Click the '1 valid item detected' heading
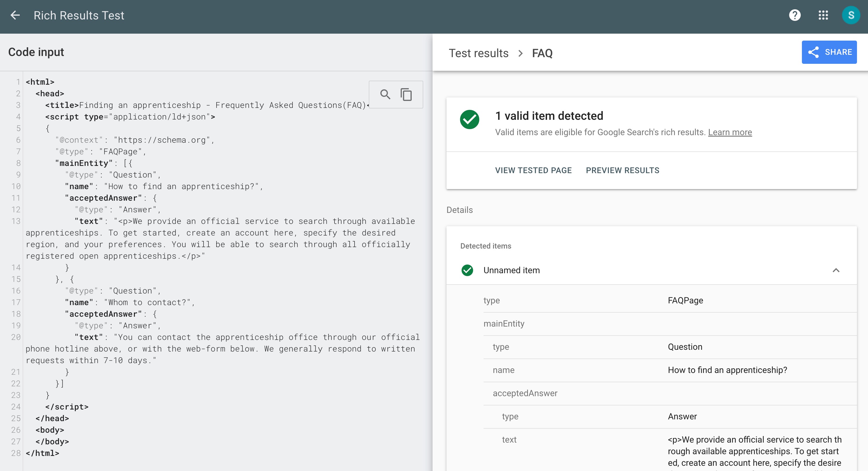Image resolution: width=868 pixels, height=471 pixels. tap(549, 116)
